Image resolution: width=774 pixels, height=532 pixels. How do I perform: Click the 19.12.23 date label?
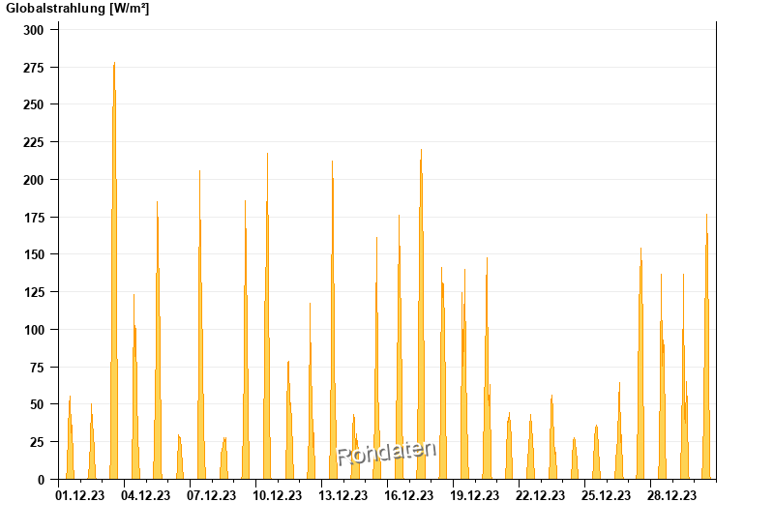tap(474, 495)
